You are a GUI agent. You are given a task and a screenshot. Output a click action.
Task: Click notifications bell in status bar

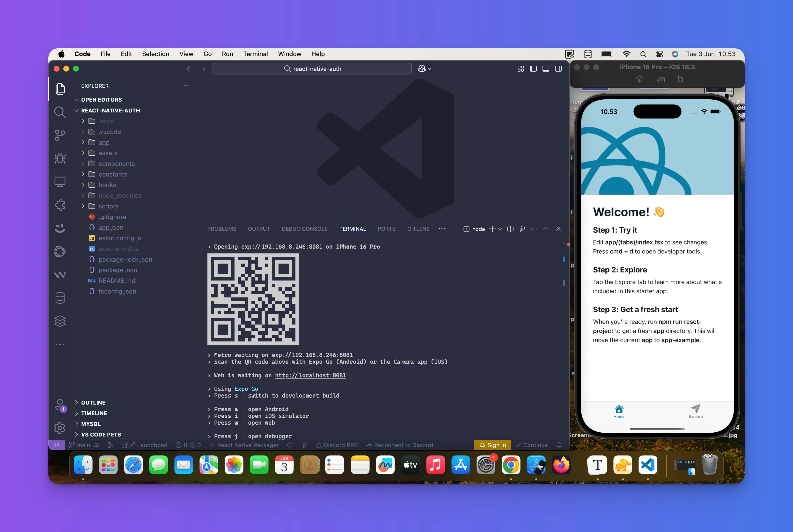point(559,445)
